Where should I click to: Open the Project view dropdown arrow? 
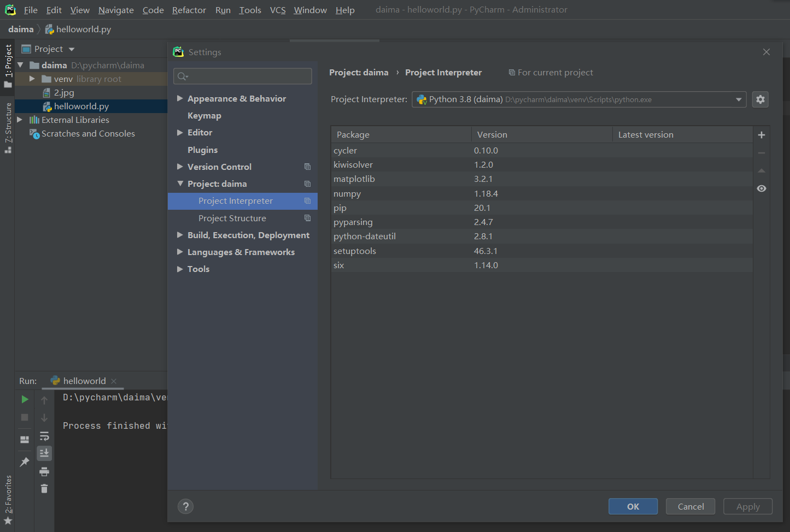click(x=72, y=49)
